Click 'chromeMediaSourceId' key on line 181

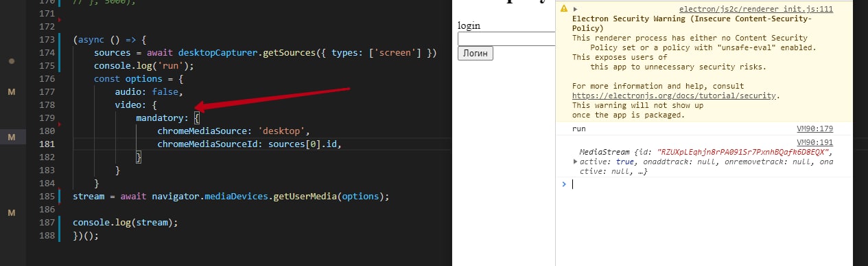click(209, 144)
